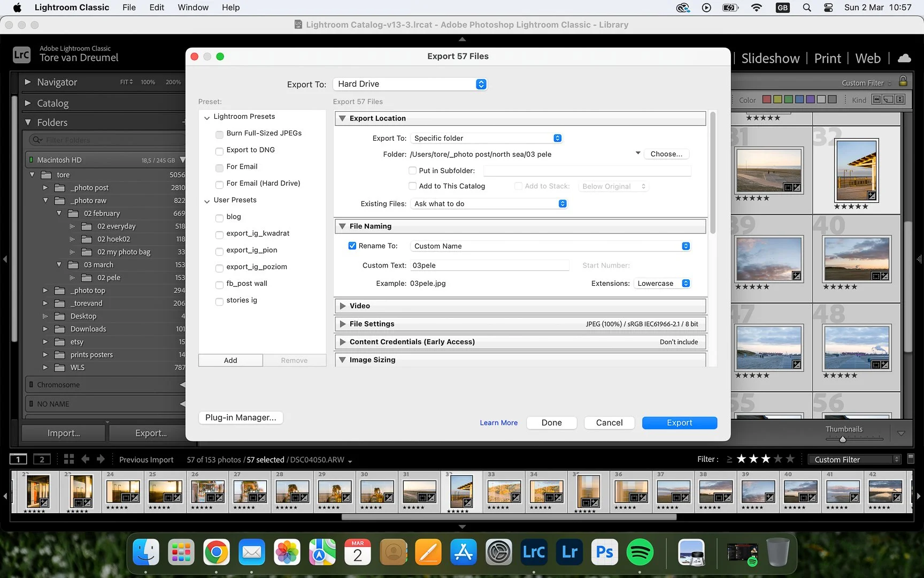Open the Learn More link

(498, 423)
